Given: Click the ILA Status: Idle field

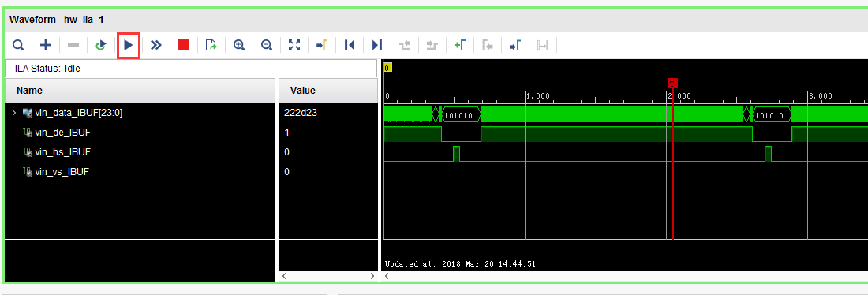Looking at the screenshot, I should click(x=190, y=69).
